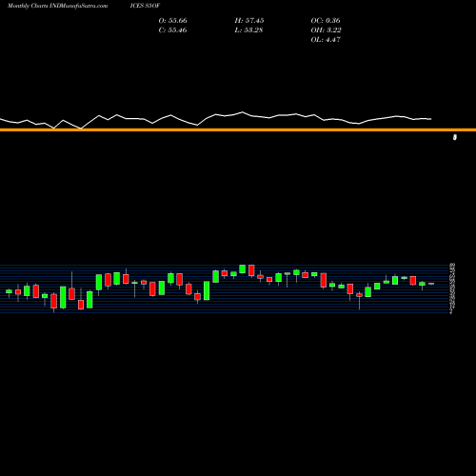The height and width of the screenshot is (476, 476).
Task: Select the high value H: 57.45
Action: [249, 21]
